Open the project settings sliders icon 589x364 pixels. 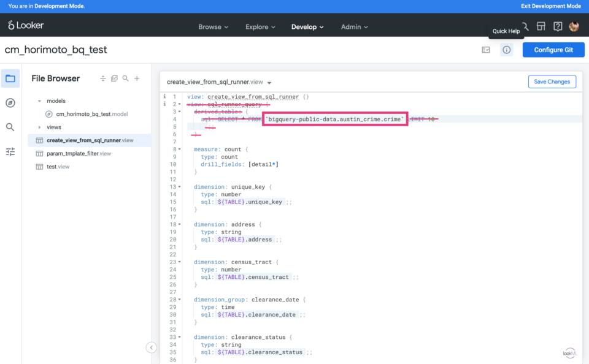(10, 151)
